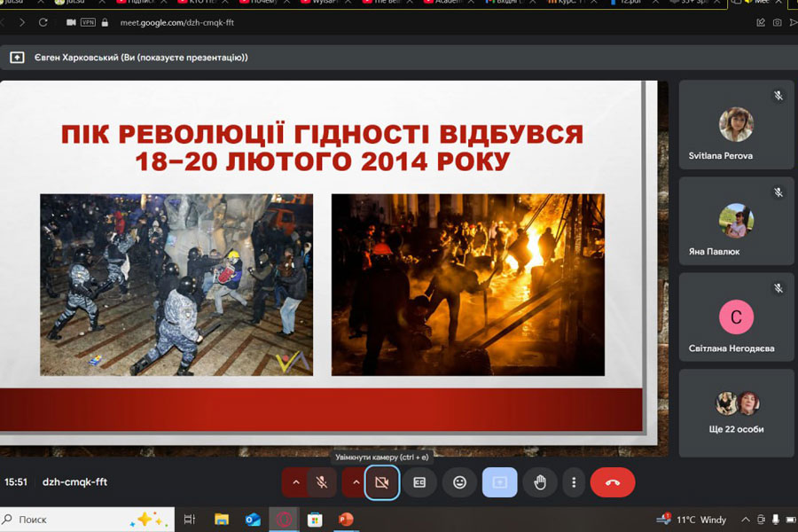The width and height of the screenshot is (798, 532).
Task: Click muted mic icon on Світлана Негодяєва tile
Action: (778, 288)
